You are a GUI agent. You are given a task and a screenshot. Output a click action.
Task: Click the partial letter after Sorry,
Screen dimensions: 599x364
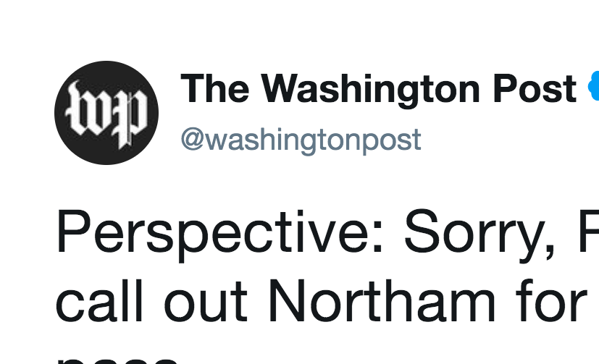pos(589,231)
